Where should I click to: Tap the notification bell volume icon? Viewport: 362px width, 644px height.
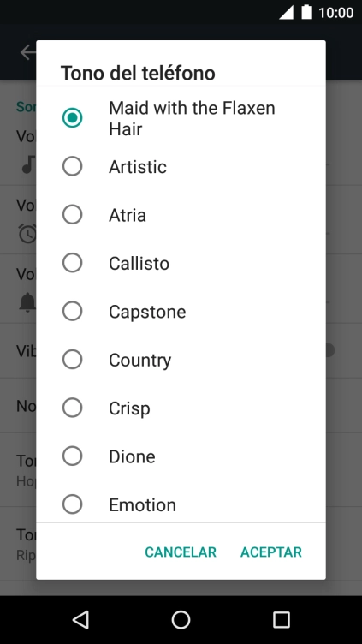click(27, 302)
